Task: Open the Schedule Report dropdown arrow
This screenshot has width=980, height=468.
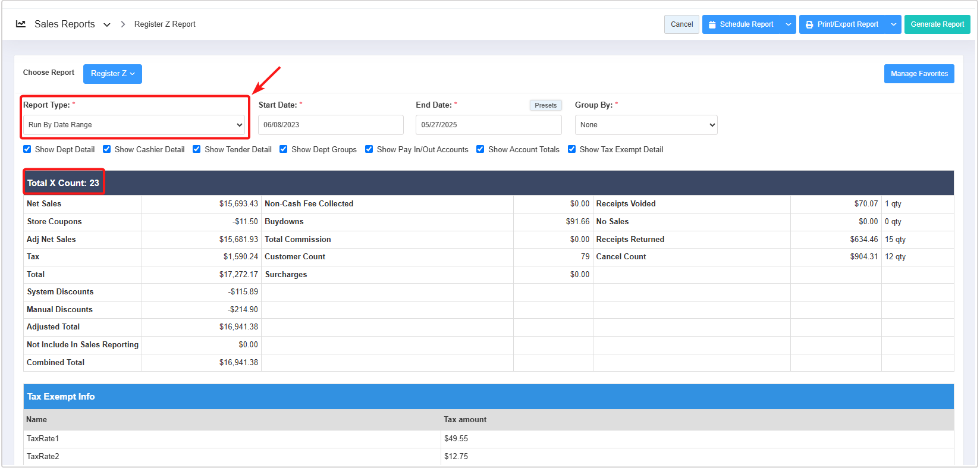Action: 789,24
